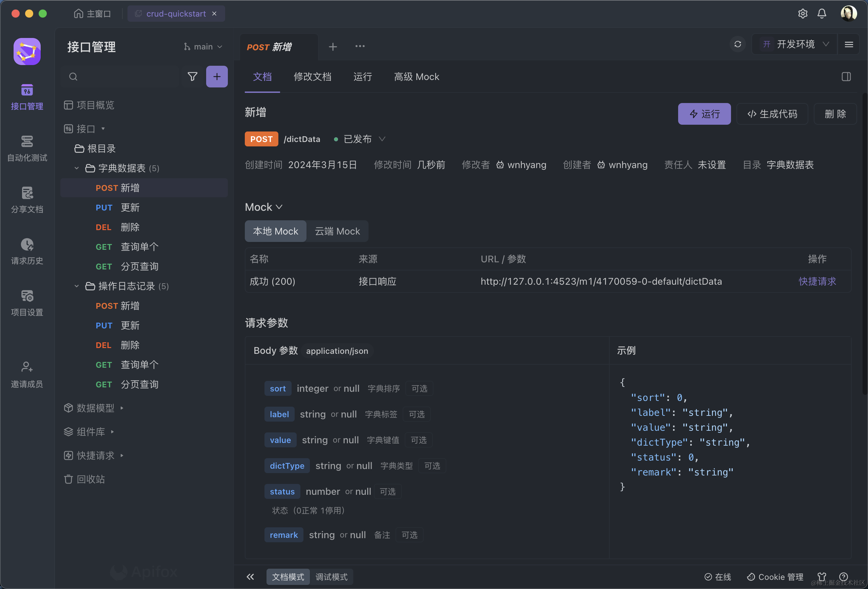
Task: Switch to 调试模式 at the bottom
Action: 331,577
